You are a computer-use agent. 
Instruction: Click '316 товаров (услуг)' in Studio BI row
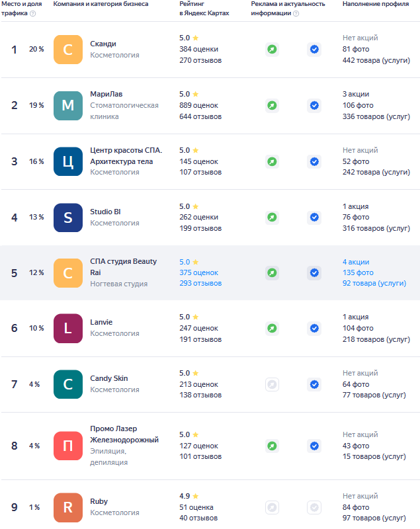point(376,228)
